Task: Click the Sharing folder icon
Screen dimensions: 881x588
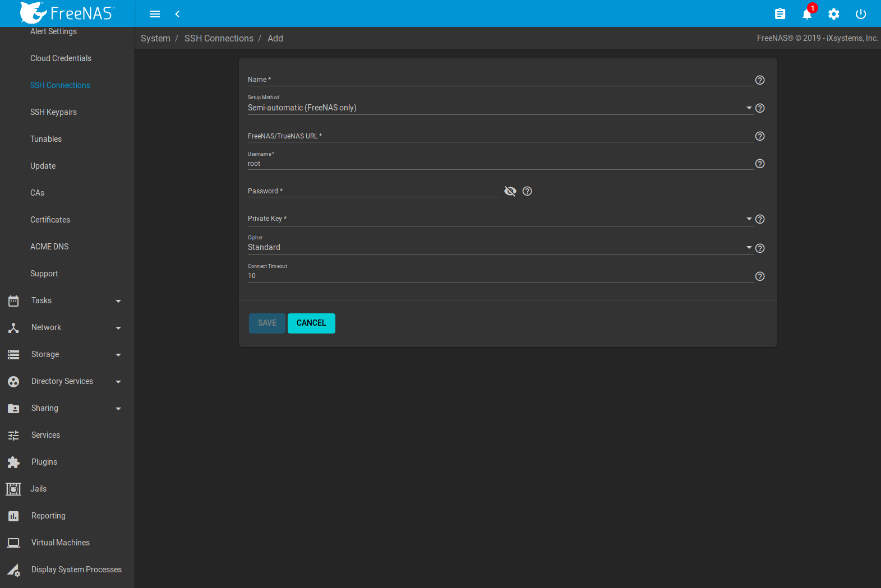Action: tap(13, 409)
